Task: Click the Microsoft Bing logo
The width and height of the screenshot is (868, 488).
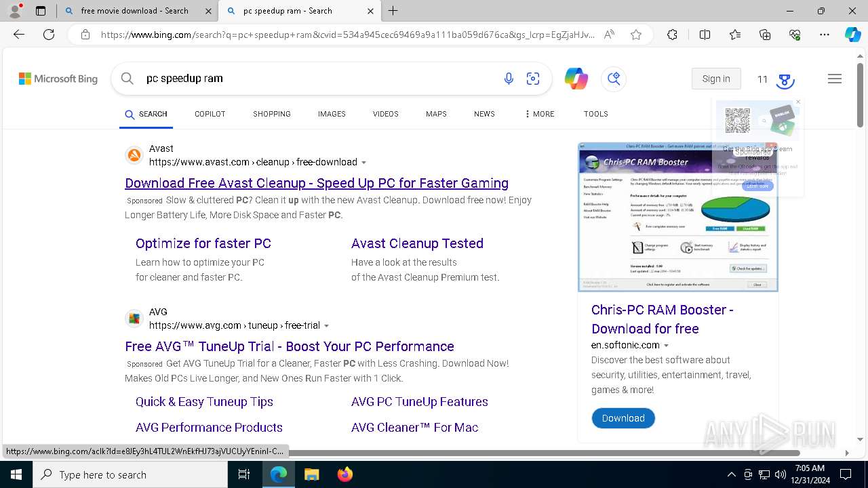Action: 58,79
